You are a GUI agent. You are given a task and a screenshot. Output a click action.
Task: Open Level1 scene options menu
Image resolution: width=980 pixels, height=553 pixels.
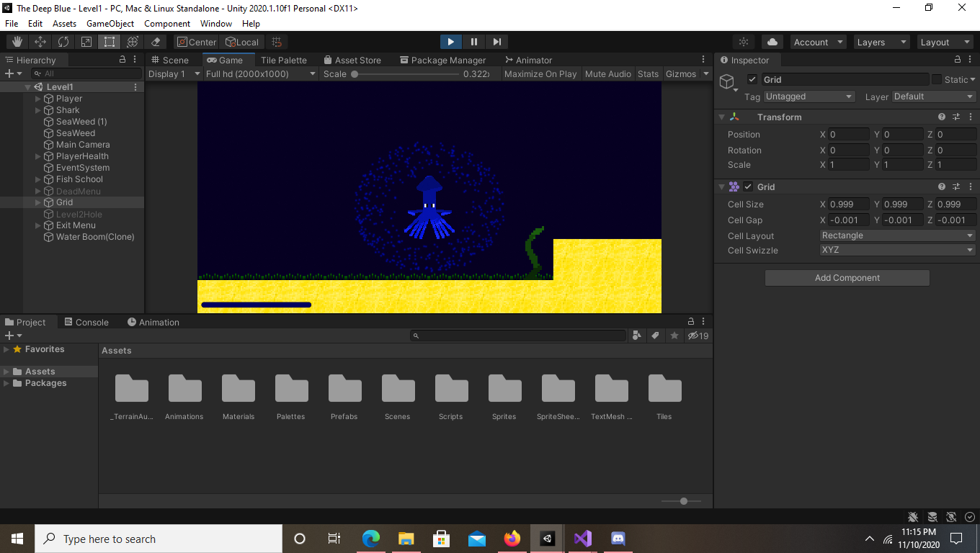[x=135, y=86]
